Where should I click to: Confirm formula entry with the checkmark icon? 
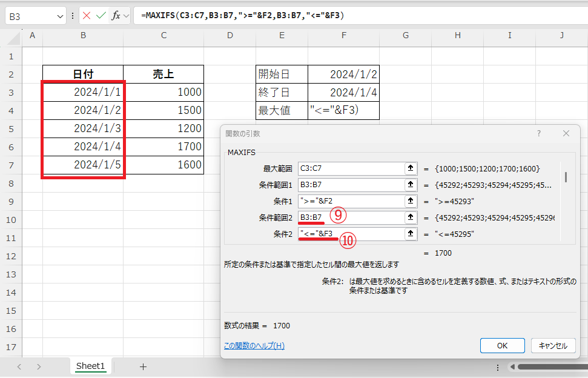click(101, 16)
